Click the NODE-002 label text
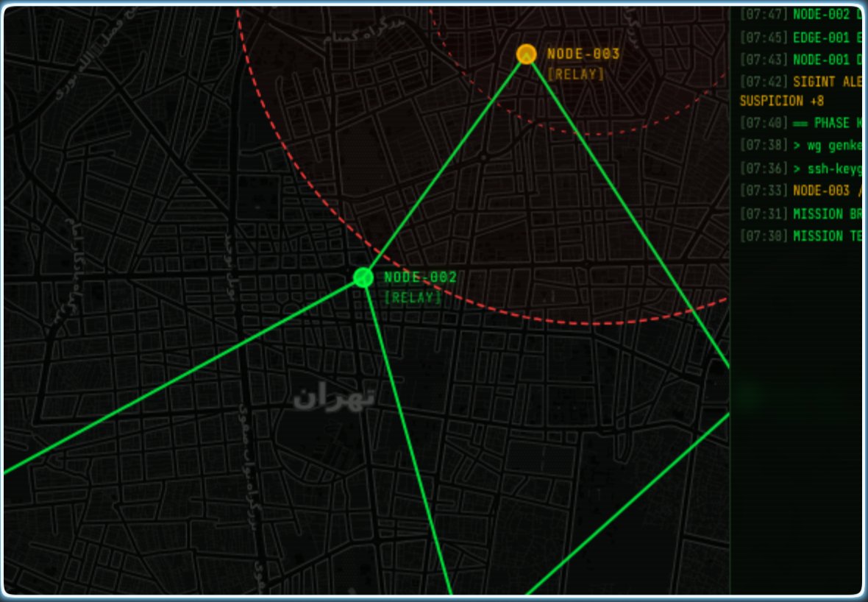The height and width of the screenshot is (602, 868). pyautogui.click(x=420, y=277)
